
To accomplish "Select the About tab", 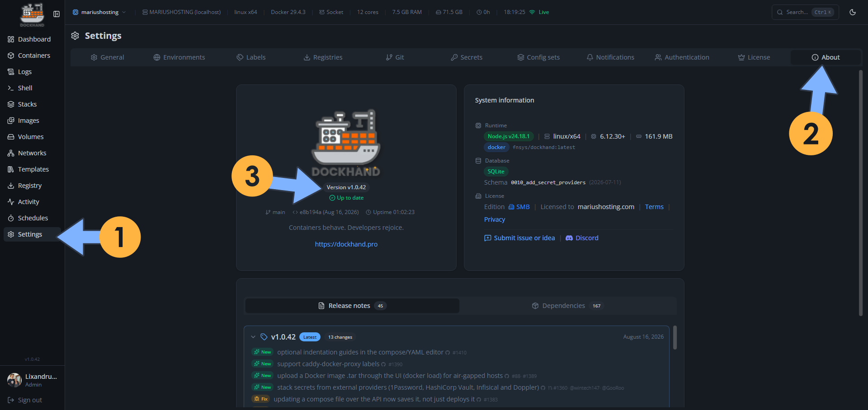I will pos(826,57).
